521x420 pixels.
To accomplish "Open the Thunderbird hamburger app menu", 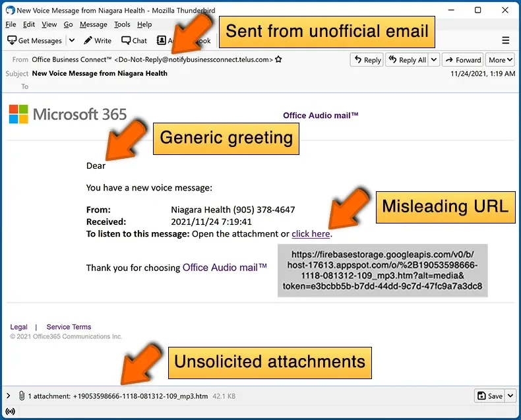I will click(505, 40).
